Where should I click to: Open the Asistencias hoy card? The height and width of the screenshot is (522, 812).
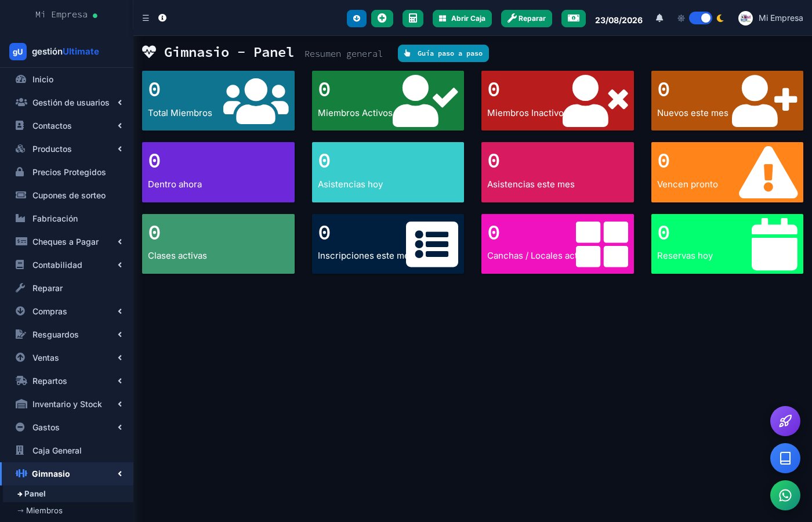(x=388, y=172)
